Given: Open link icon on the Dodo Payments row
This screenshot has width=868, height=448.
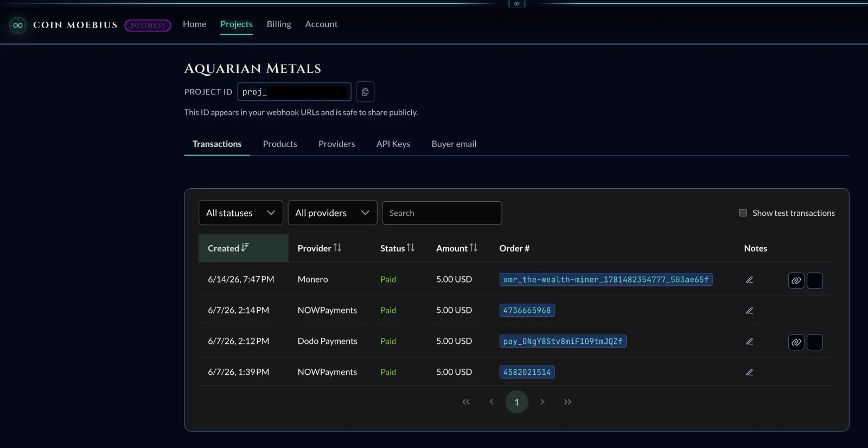Looking at the screenshot, I should click(796, 342).
